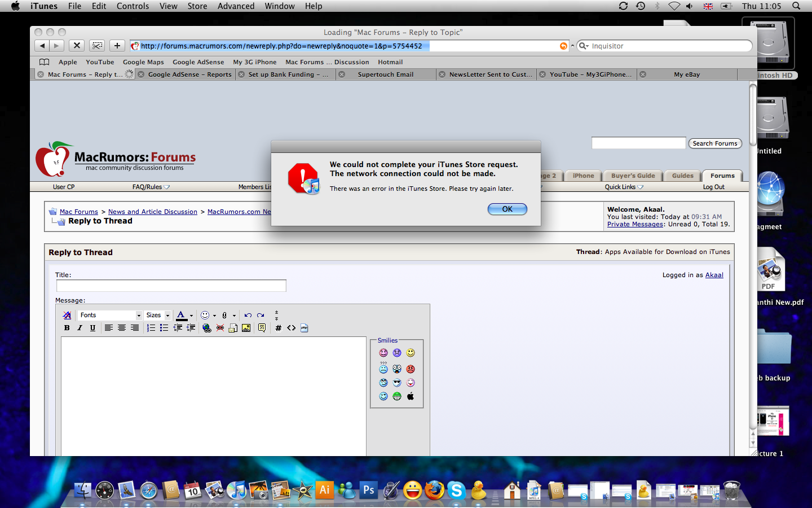Insert the sunglasses cool smilie
This screenshot has height=508, width=812.
397,383
